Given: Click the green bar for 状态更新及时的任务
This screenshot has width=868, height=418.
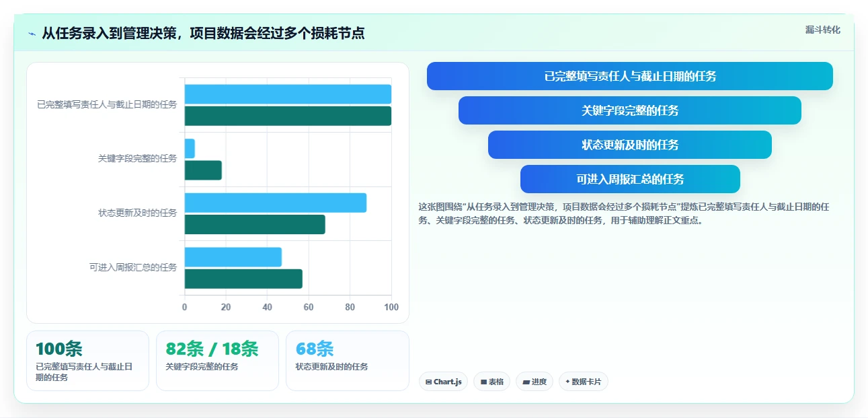Looking at the screenshot, I should click(x=255, y=224).
